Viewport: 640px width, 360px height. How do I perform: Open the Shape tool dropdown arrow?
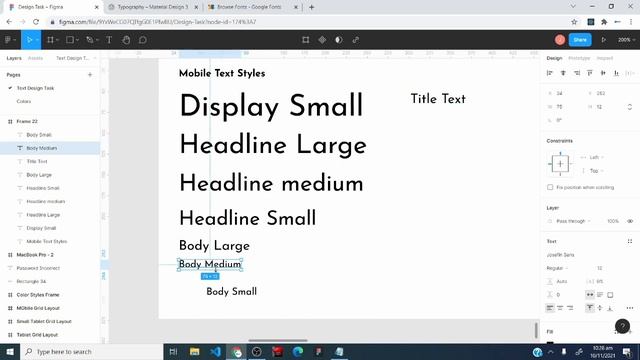[x=77, y=40]
